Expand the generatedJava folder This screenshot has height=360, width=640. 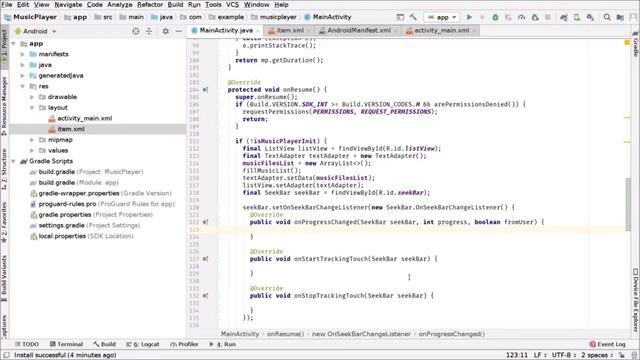[x=22, y=76]
